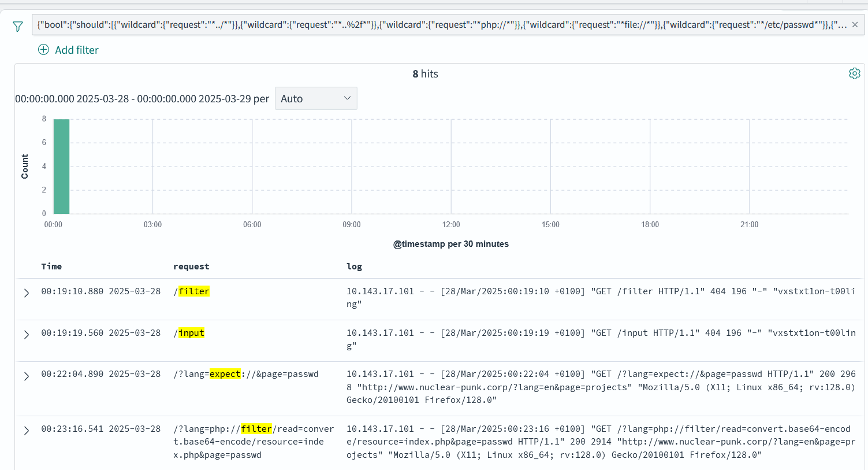This screenshot has height=470, width=868.
Task: Expand the 00:19:10.880 log row
Action: tap(26, 293)
